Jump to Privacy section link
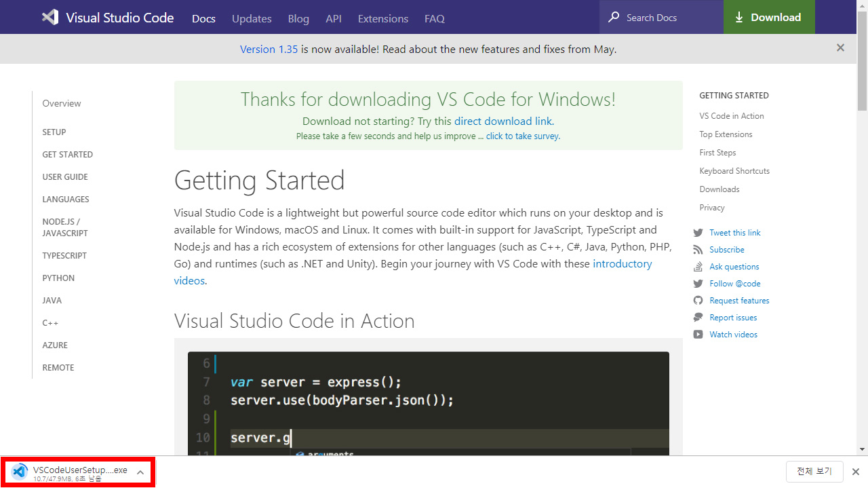868x488 pixels. 712,208
